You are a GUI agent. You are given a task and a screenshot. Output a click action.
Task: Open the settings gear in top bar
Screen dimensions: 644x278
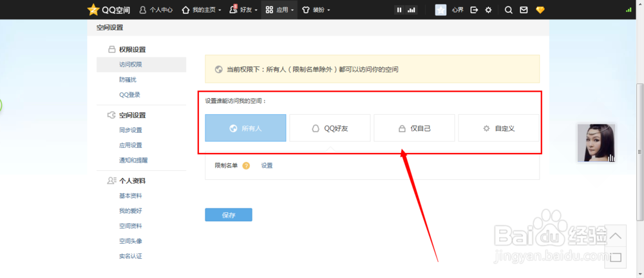[x=488, y=10]
